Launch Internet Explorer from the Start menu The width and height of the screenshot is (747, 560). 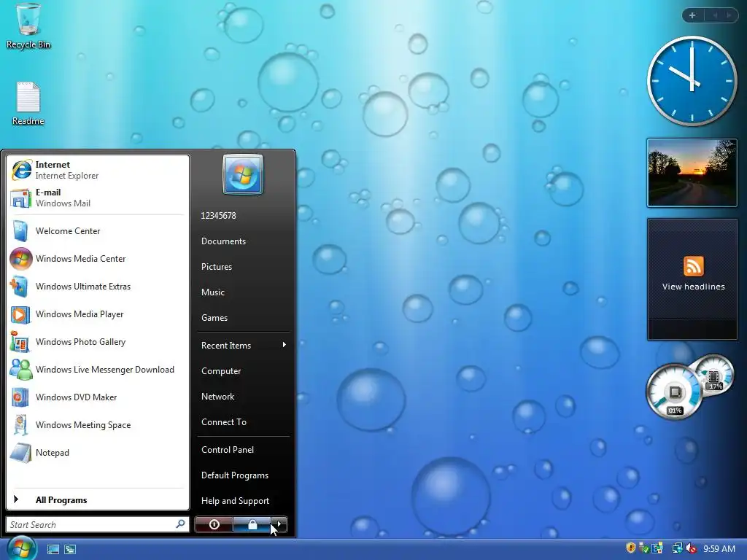[98, 170]
